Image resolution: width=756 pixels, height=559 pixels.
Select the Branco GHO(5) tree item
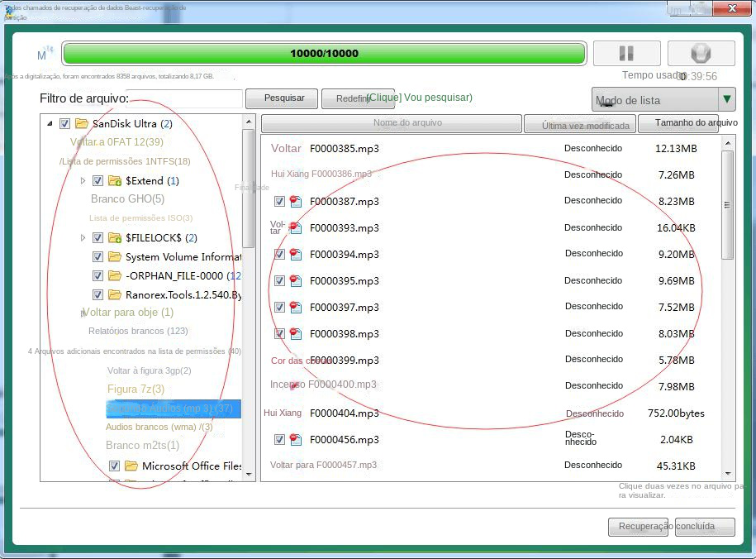[127, 199]
